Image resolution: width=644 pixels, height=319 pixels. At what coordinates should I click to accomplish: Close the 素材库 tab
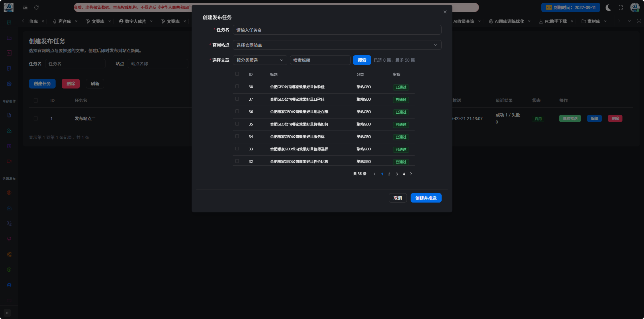(x=605, y=21)
